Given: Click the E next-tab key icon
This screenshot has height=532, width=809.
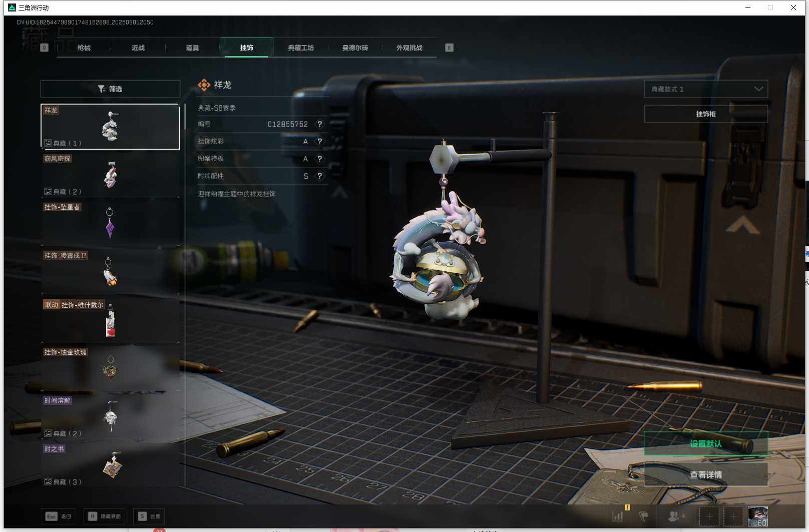Looking at the screenshot, I should (x=449, y=48).
